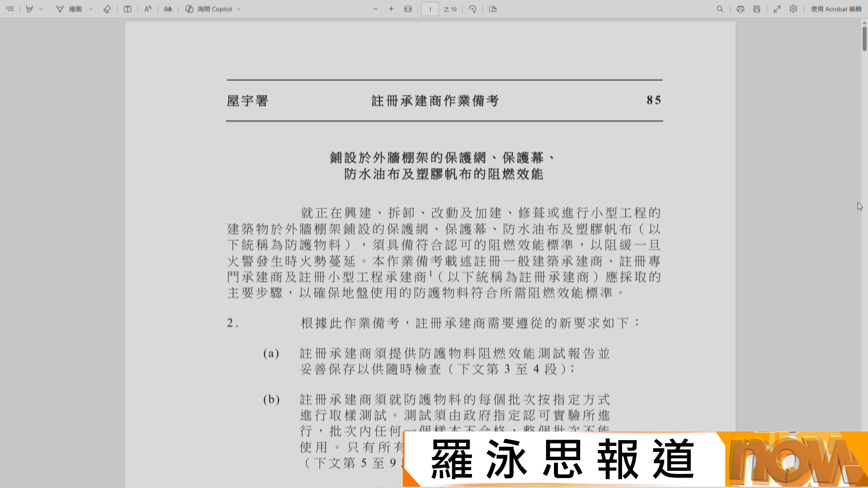Open the search magnifier in toolbar
868x488 pixels.
(720, 9)
